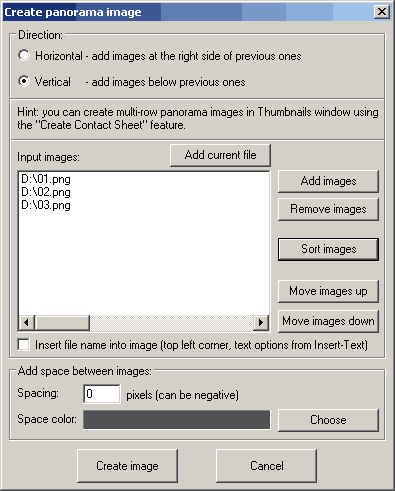The image size is (395, 491).
Task: Click Move images down button
Action: click(x=328, y=321)
